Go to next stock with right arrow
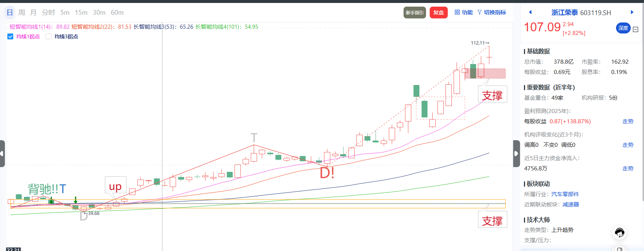Viewport: 644px width, 251px height. (x=632, y=12)
